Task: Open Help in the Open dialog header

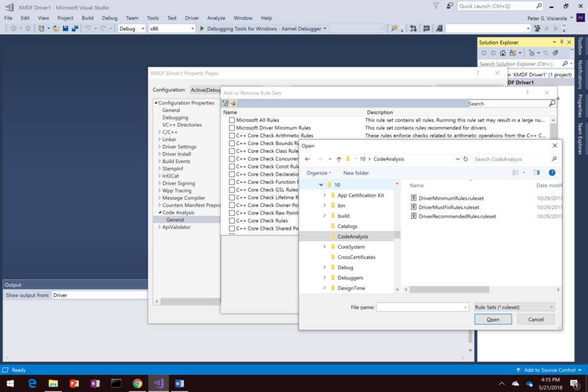Action: [x=552, y=172]
